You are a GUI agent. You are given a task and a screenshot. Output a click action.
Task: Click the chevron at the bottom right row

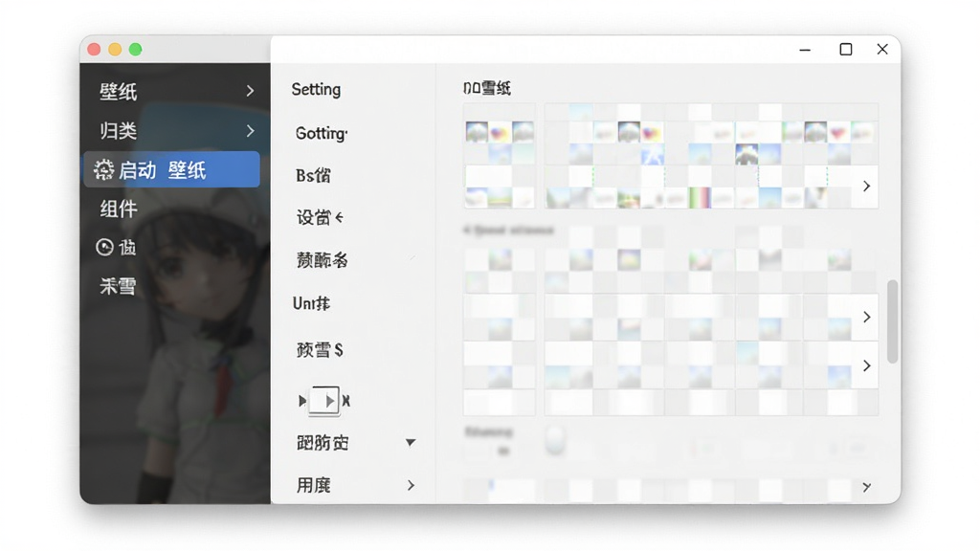tap(866, 487)
